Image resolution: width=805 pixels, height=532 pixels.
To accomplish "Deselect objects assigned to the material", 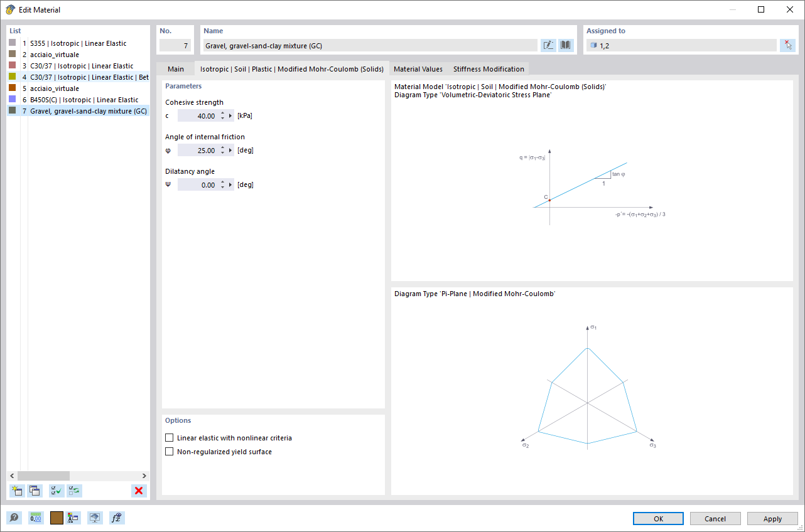I will click(787, 45).
